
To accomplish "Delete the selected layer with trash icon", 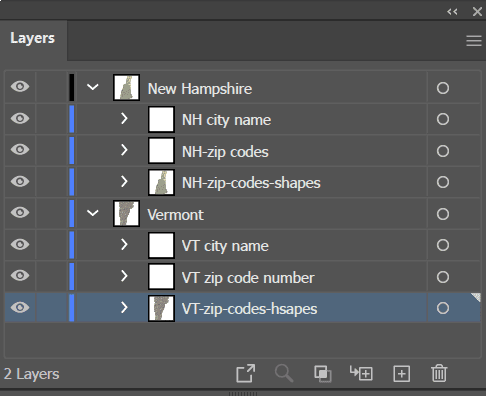I will 439,373.
